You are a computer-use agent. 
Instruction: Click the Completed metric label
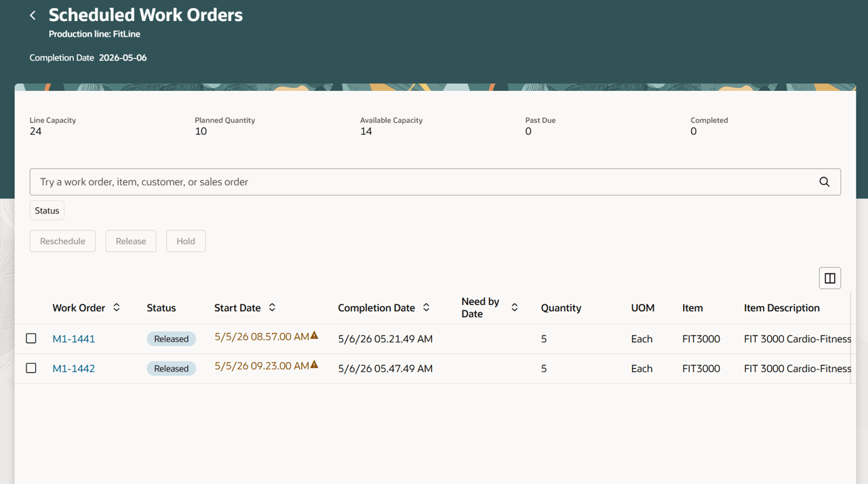(709, 120)
